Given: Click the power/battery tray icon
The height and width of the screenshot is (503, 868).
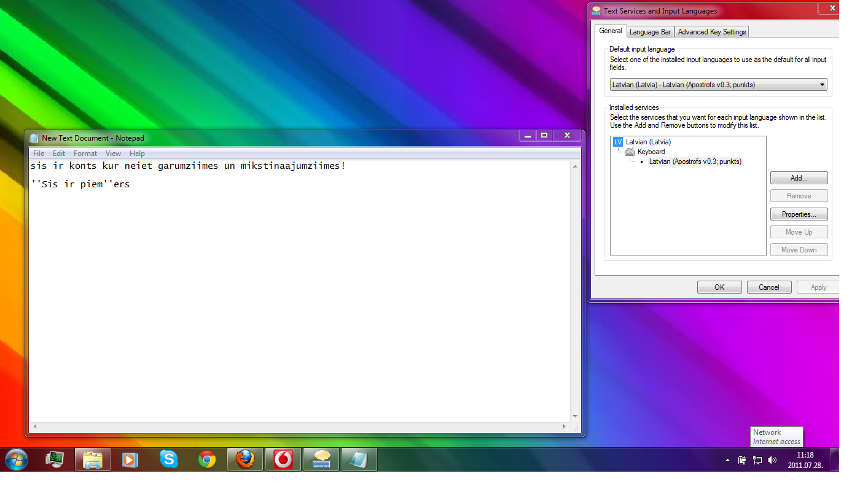Looking at the screenshot, I should tap(742, 459).
